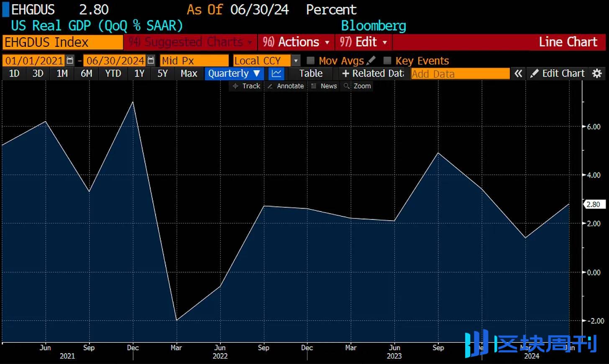
Task: Activate the Annotate tool
Action: point(286,86)
